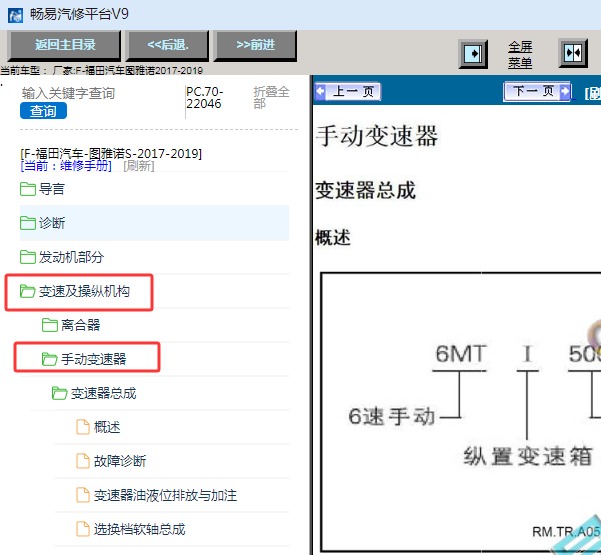Click the 诊断 folder icon
The image size is (601, 555).
[x=28, y=223]
